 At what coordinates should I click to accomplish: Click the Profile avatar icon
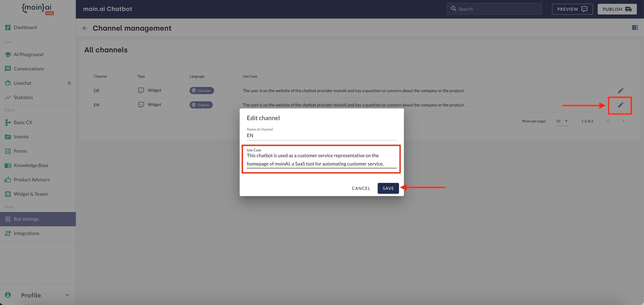(x=8, y=295)
